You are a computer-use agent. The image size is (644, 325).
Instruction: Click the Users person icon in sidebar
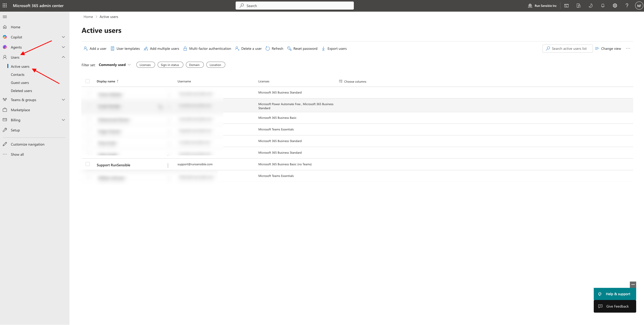pos(5,57)
